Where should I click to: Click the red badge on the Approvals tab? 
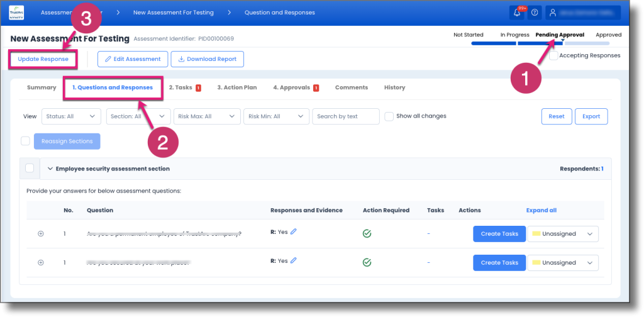pos(316,88)
